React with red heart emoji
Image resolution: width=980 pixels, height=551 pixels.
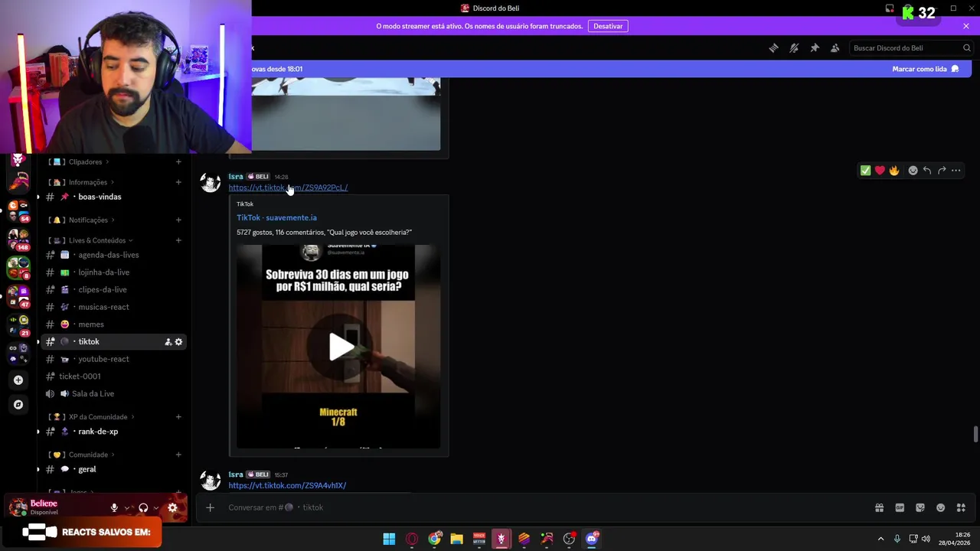coord(880,171)
